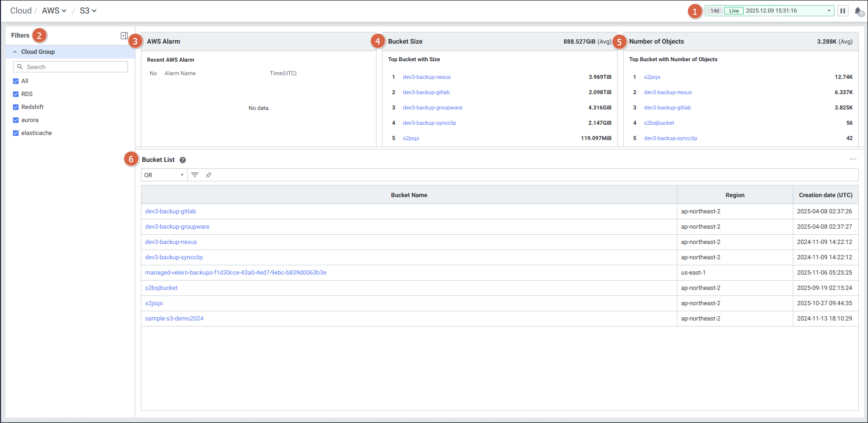Image resolution: width=868 pixels, height=423 pixels.
Task: Click the filter icon in Bucket List toolbar
Action: click(x=195, y=175)
